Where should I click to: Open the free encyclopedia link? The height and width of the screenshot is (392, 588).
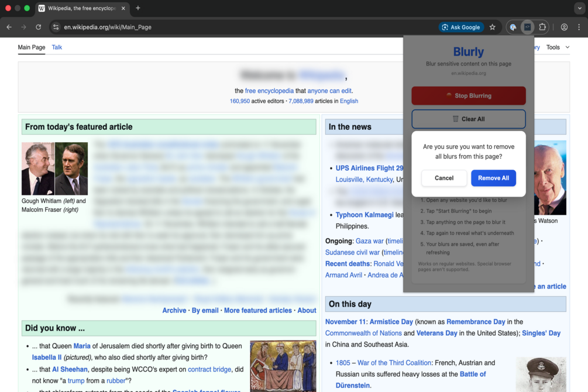point(269,91)
